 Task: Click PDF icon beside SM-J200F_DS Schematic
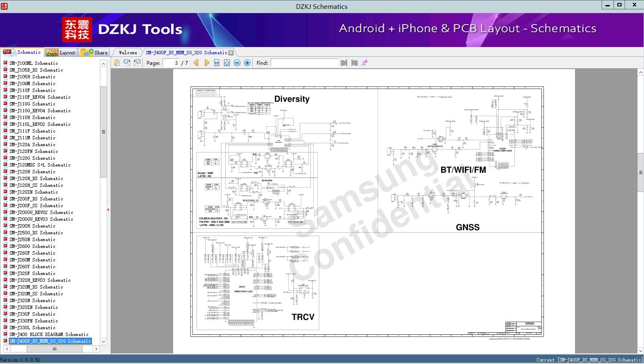(x=5, y=199)
